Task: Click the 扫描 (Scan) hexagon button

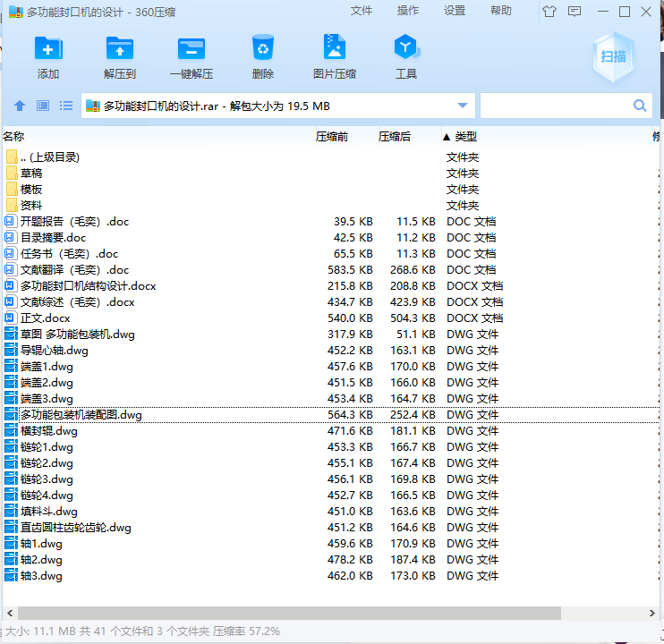Action: point(613,56)
